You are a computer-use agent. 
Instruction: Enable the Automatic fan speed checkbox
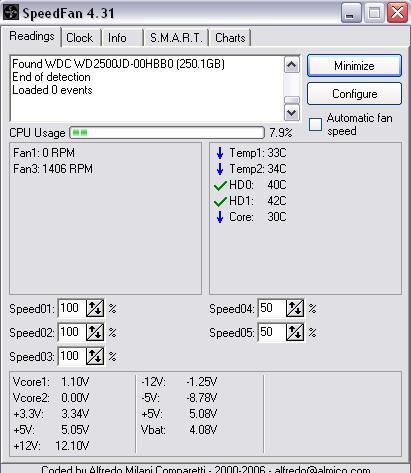315,125
